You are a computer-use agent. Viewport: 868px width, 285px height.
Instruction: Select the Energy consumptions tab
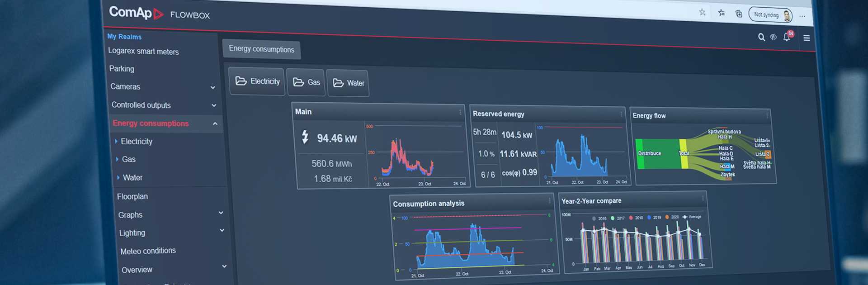tap(261, 49)
